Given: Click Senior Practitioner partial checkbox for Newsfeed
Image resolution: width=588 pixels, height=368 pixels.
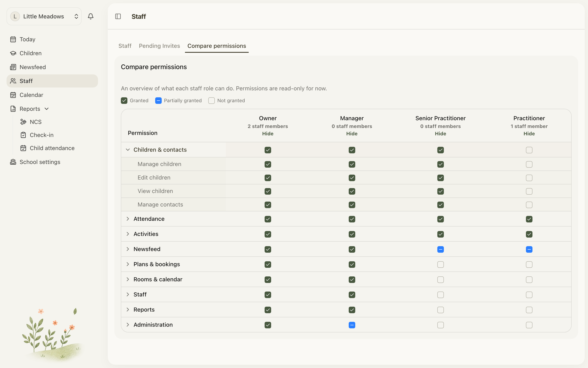Looking at the screenshot, I should [441, 249].
